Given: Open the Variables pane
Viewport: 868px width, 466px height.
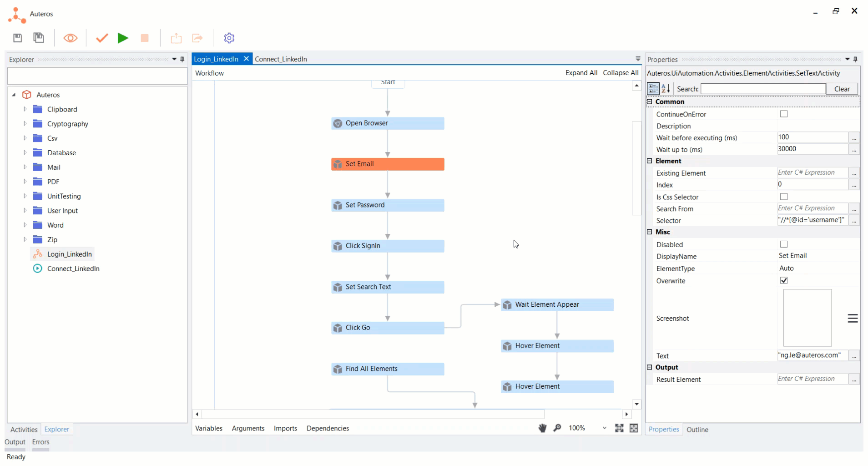Looking at the screenshot, I should pos(209,428).
